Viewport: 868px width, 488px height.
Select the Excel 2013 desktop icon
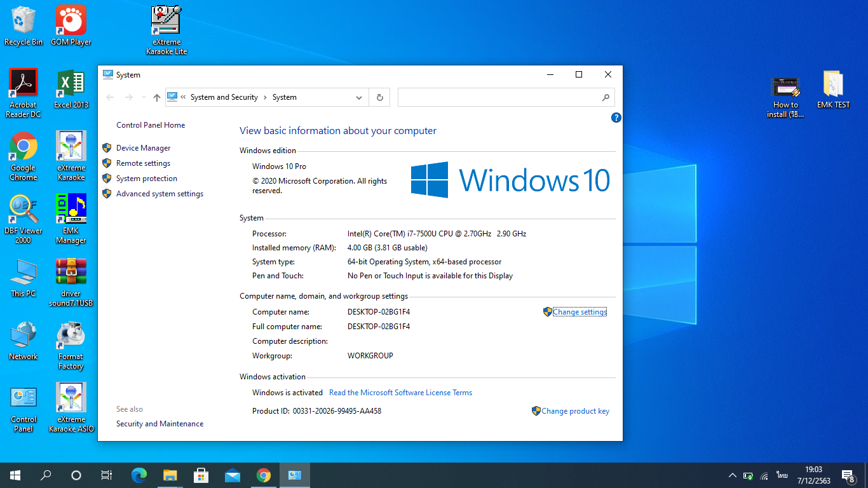[x=71, y=89]
